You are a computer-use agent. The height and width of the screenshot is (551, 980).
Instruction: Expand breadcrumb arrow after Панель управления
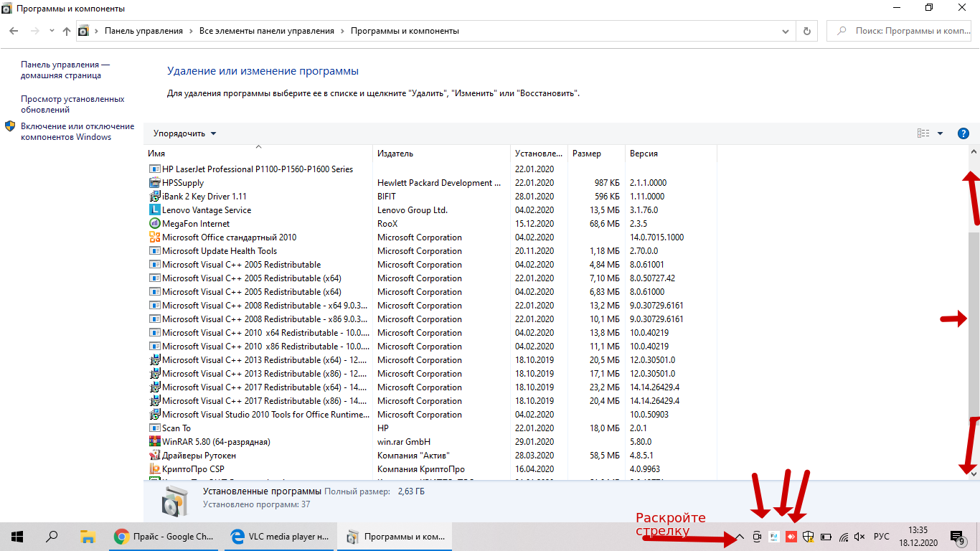point(191,31)
